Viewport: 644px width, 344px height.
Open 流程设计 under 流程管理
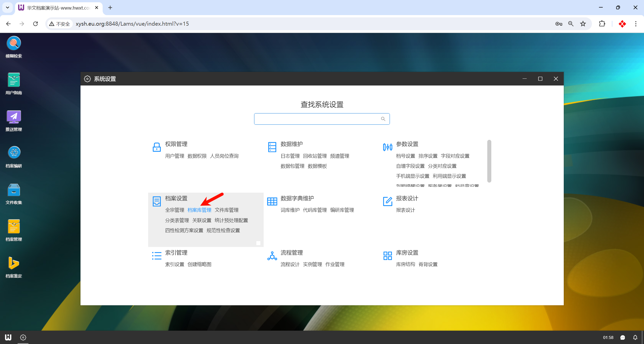point(290,264)
